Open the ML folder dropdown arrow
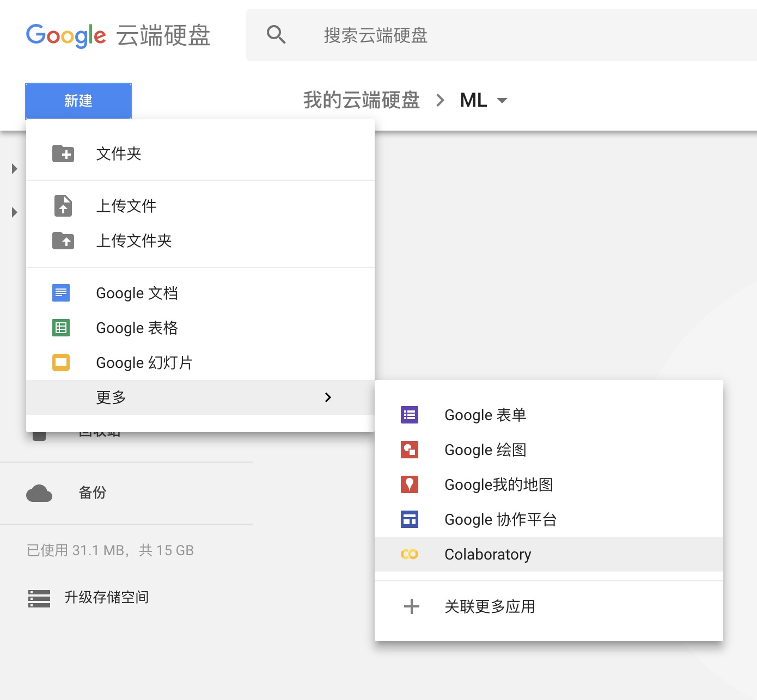The height and width of the screenshot is (700, 757). tap(502, 101)
